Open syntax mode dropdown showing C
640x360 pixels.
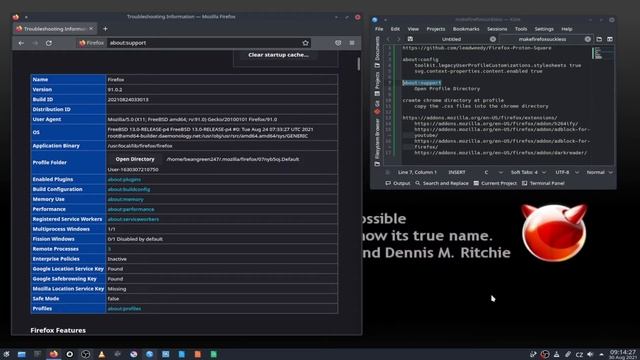[x=493, y=172]
